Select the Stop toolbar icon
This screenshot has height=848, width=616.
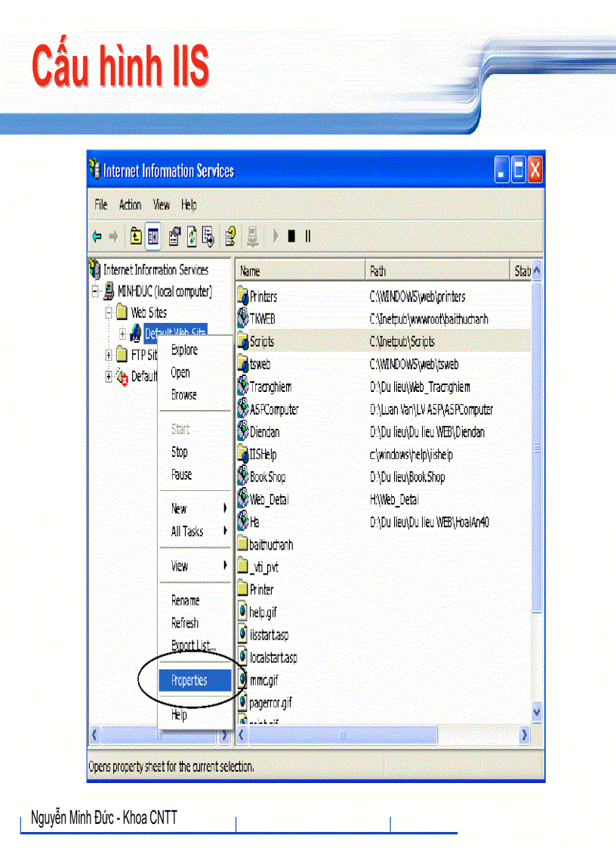click(292, 236)
